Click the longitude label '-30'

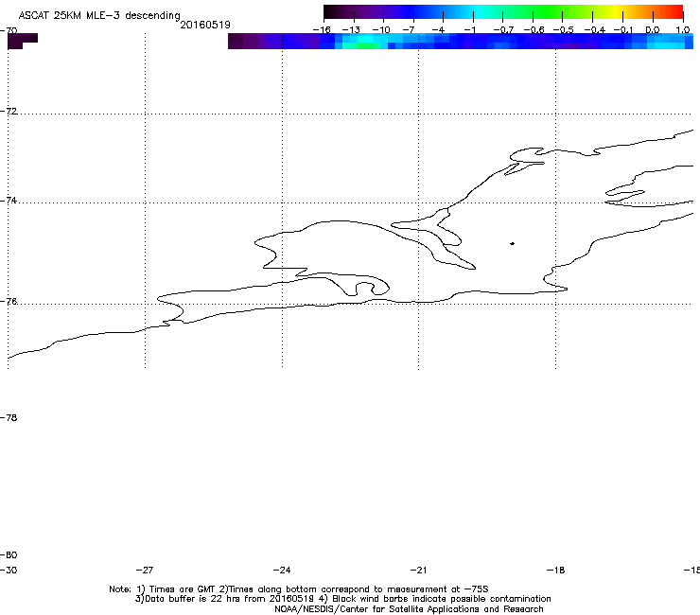coord(9,570)
